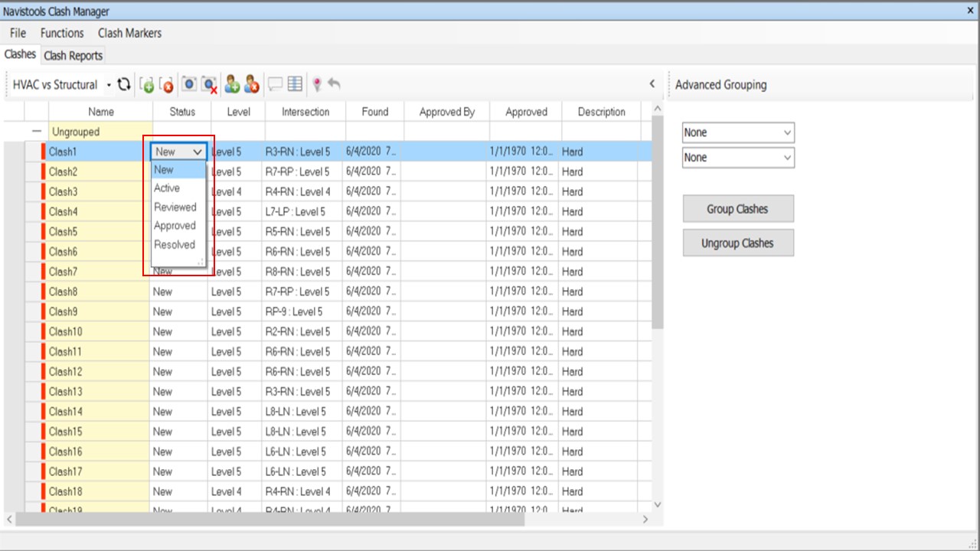Click the undo arrow icon
This screenshot has width=980, height=551.
pos(334,83)
